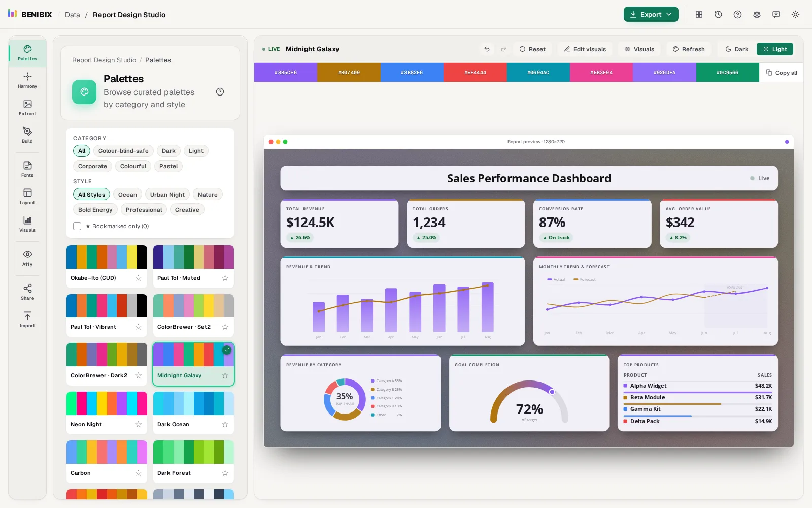Click the help question mark in header
812x508 pixels.
coord(737,15)
